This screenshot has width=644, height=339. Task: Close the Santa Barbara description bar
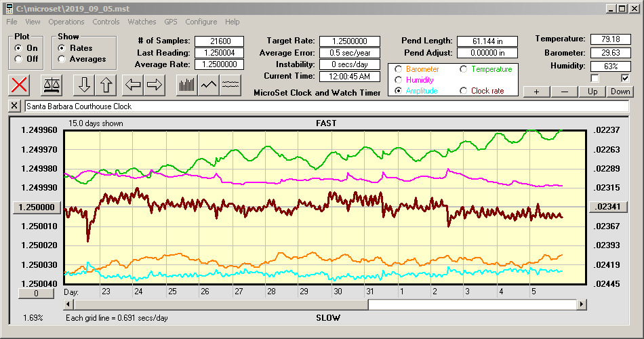(x=14, y=106)
